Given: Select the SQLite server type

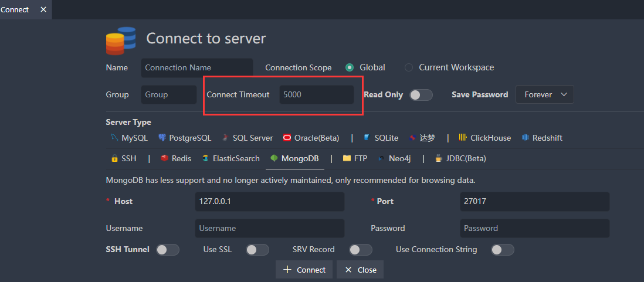Looking at the screenshot, I should coord(381,138).
